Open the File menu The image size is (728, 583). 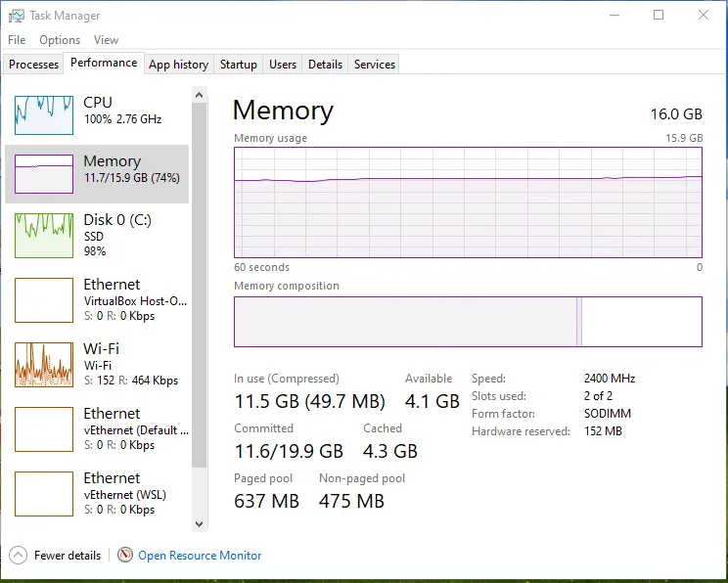(17, 40)
